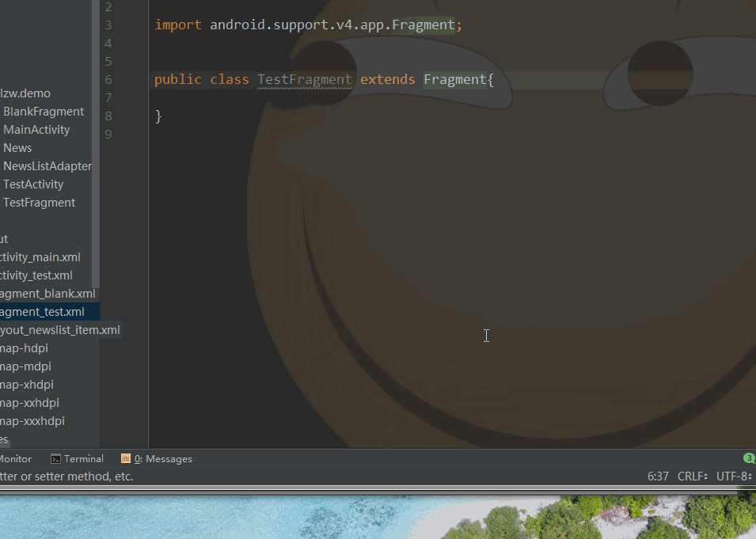Open activity_main.xml layout file

point(40,257)
